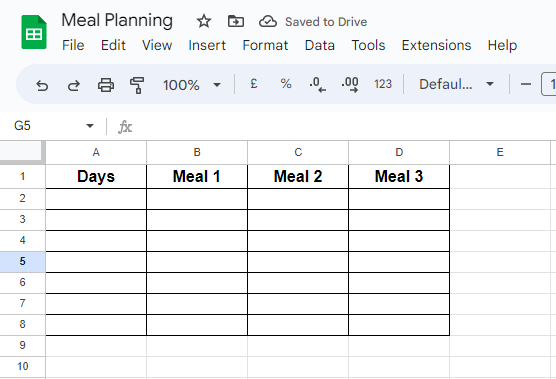
Task: Click the cloud Saved to Drive icon
Action: coord(268,21)
